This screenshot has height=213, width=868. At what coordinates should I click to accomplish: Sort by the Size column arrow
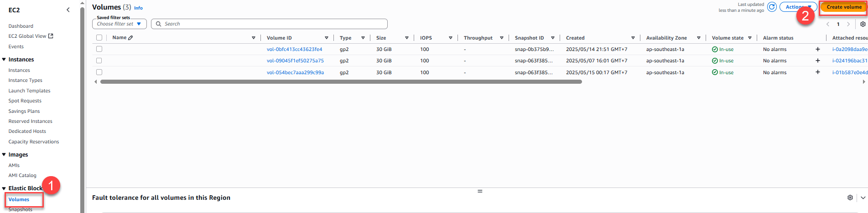pos(406,38)
